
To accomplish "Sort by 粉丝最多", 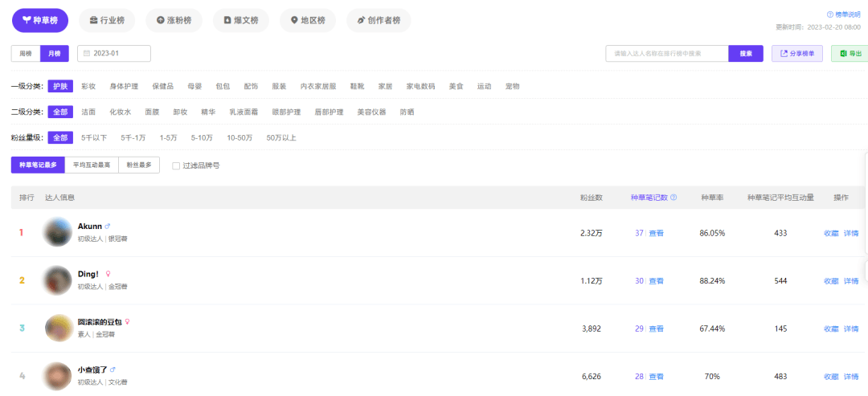I will click(x=139, y=165).
